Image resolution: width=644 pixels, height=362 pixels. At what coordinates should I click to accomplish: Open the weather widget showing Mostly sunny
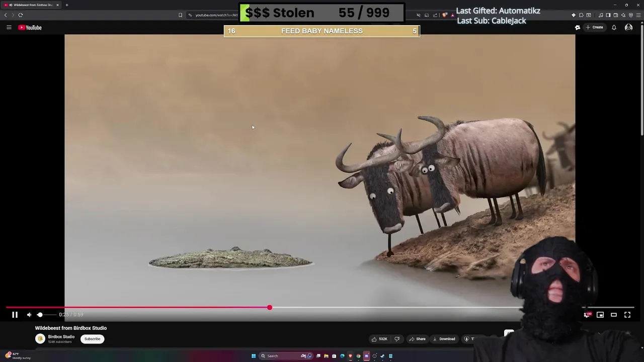(x=18, y=356)
